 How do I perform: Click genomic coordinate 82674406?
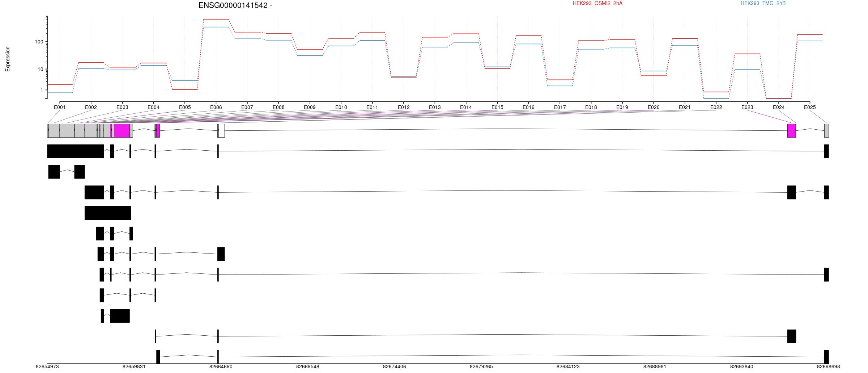tap(395, 366)
